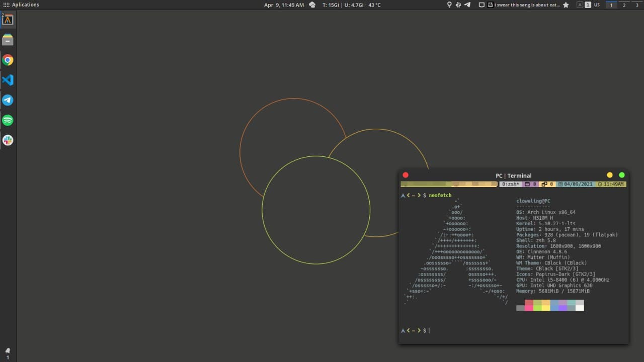Open Google Chrome from the dock
The height and width of the screenshot is (362, 644).
[x=8, y=60]
